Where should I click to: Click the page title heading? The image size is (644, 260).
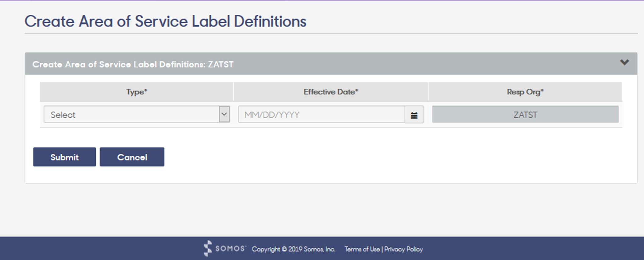pyautogui.click(x=165, y=21)
